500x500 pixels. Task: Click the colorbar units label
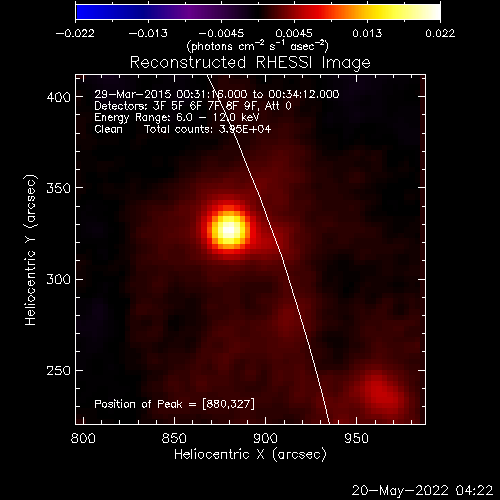[258, 46]
